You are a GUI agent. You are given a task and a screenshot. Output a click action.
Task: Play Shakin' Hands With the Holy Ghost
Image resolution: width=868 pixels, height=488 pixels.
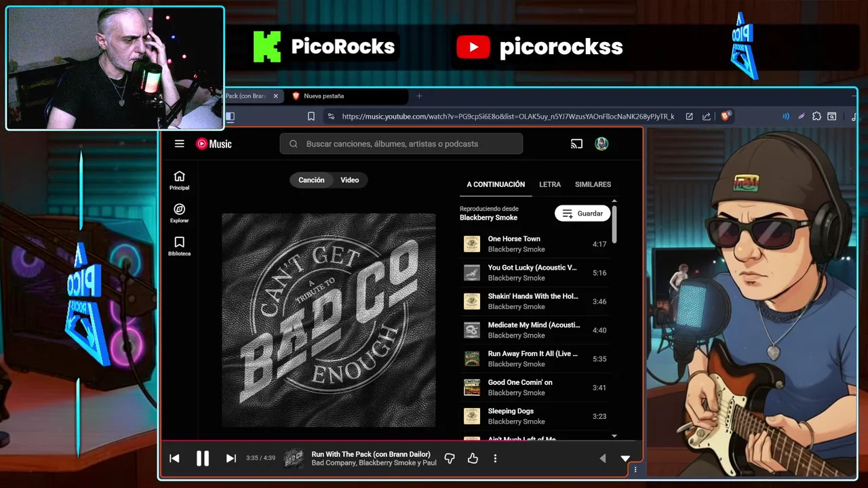click(x=534, y=302)
